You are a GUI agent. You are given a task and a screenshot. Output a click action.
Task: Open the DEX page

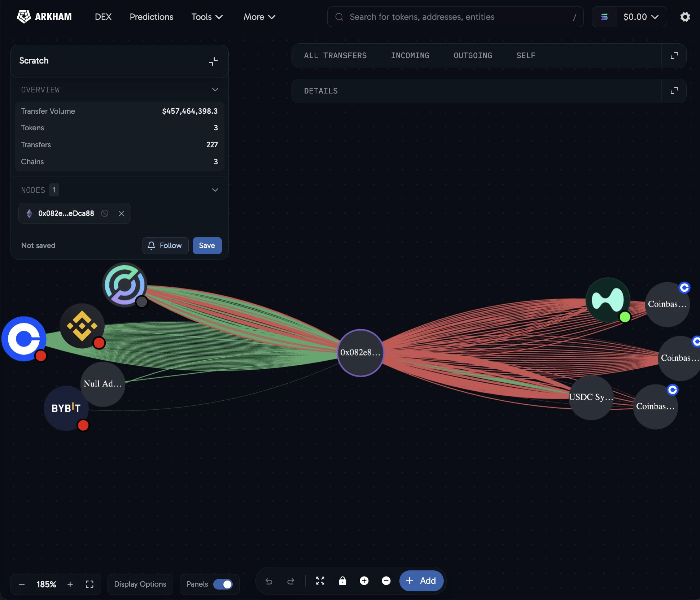pyautogui.click(x=103, y=17)
